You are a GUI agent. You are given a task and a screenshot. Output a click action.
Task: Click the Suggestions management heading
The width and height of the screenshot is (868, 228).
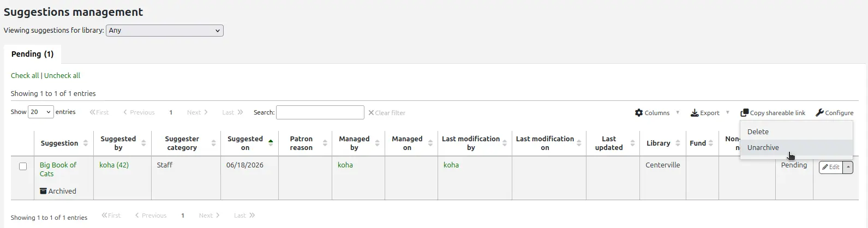pyautogui.click(x=74, y=12)
